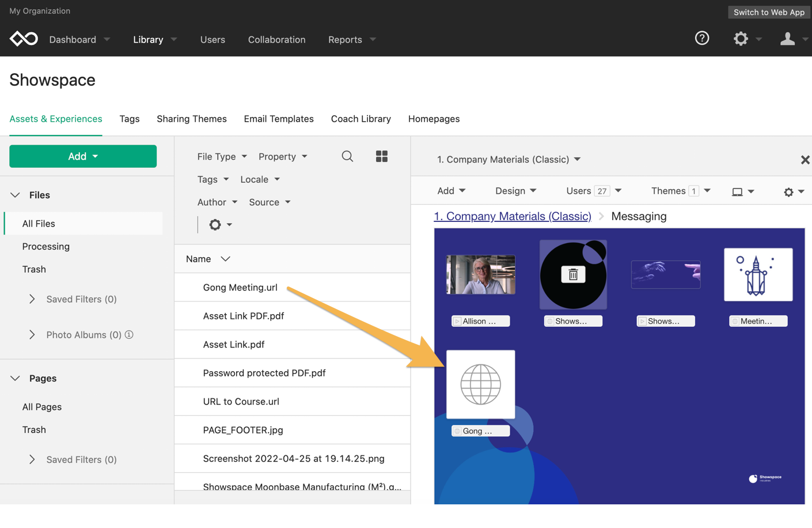Screen dimensions: 812x528
Task: Click the trash icon on the Shows tile
Action: (573, 274)
